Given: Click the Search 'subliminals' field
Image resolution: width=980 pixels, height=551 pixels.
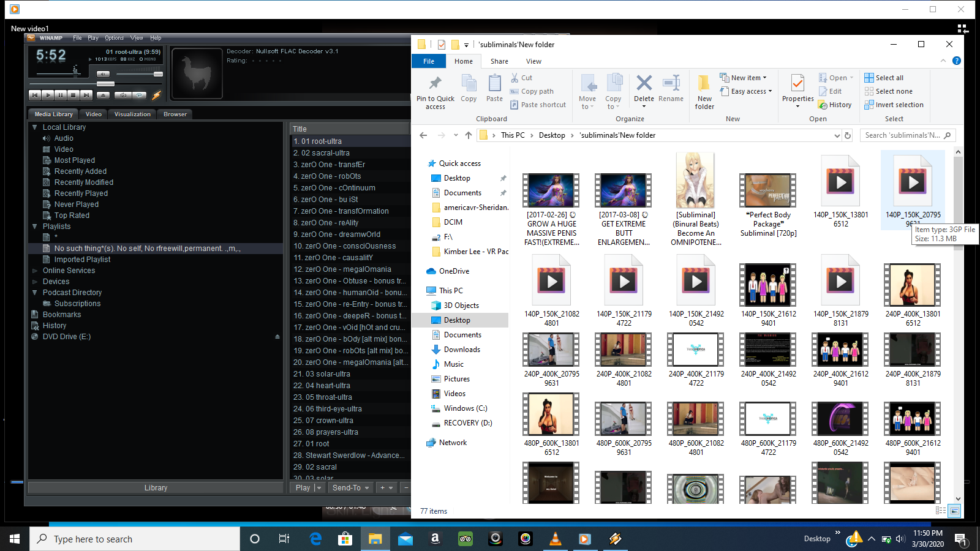Looking at the screenshot, I should tap(908, 135).
